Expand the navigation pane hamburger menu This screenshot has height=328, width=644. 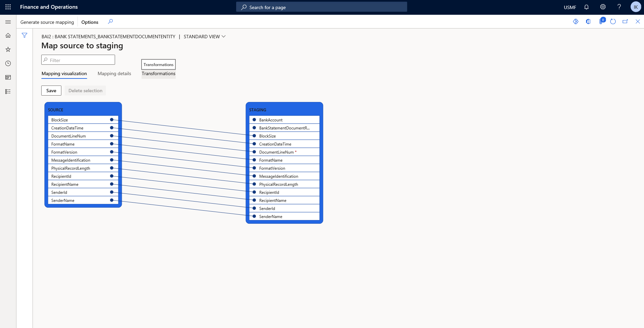[x=8, y=22]
